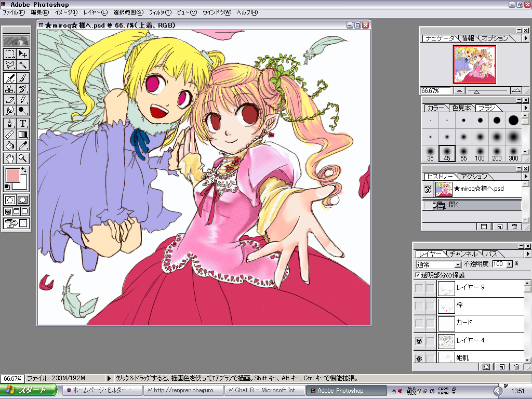Viewport: 532px width, 399px height.
Task: Open status bar info options arrow
Action: 109,378
